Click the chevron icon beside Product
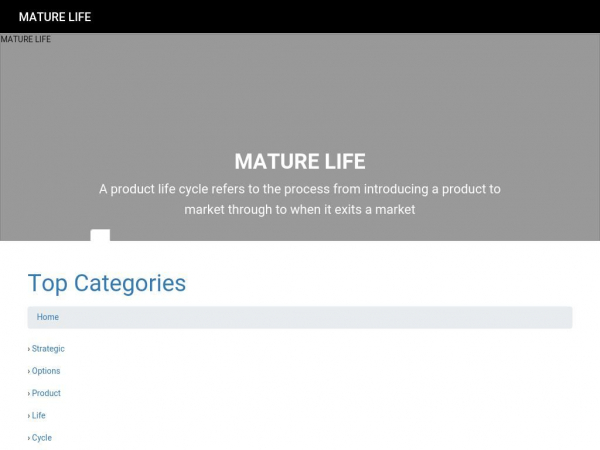The width and height of the screenshot is (600, 450). point(29,393)
